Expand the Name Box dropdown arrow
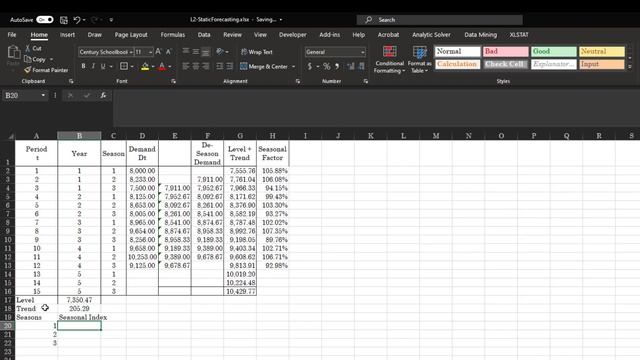 (x=43, y=95)
